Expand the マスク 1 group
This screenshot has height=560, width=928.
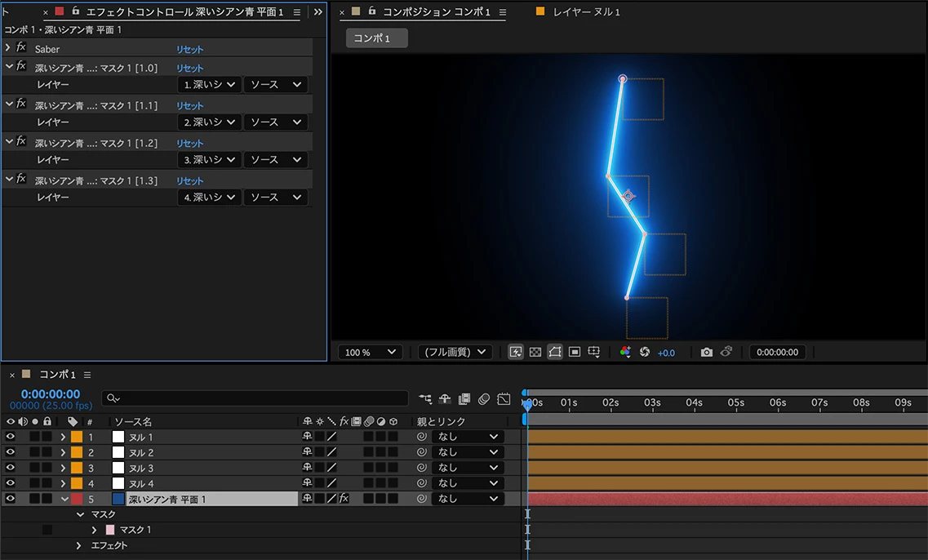(x=94, y=530)
